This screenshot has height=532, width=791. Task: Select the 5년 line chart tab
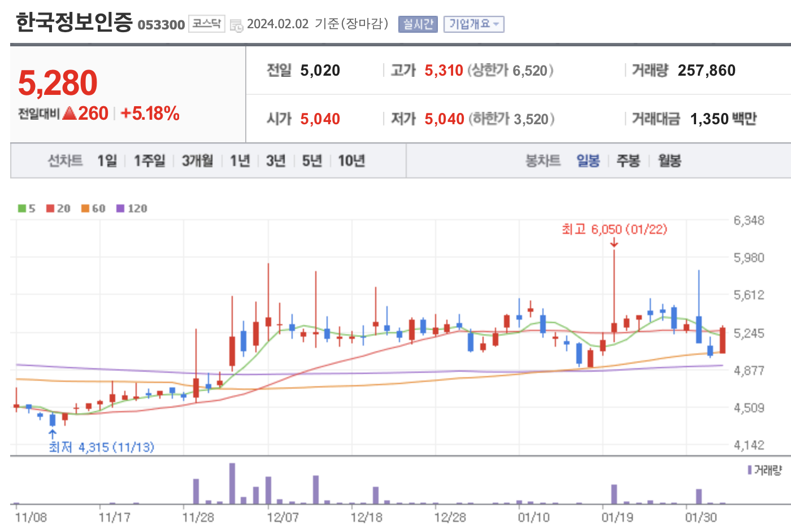click(312, 161)
